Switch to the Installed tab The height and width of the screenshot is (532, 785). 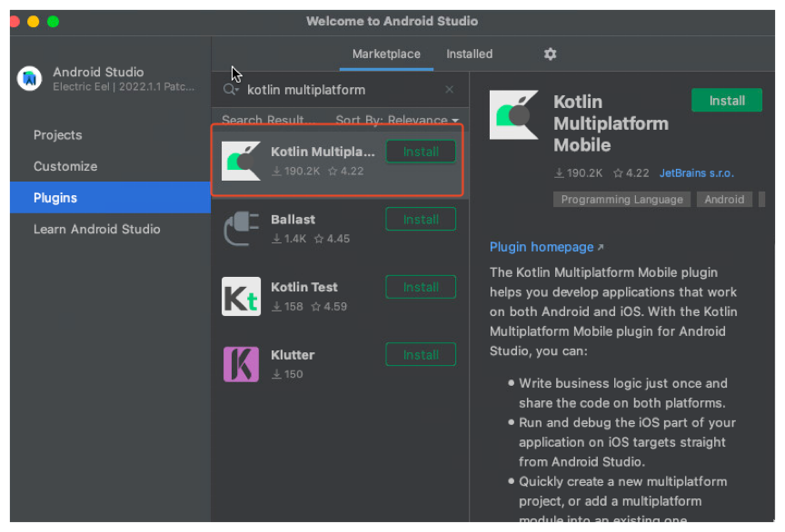469,54
